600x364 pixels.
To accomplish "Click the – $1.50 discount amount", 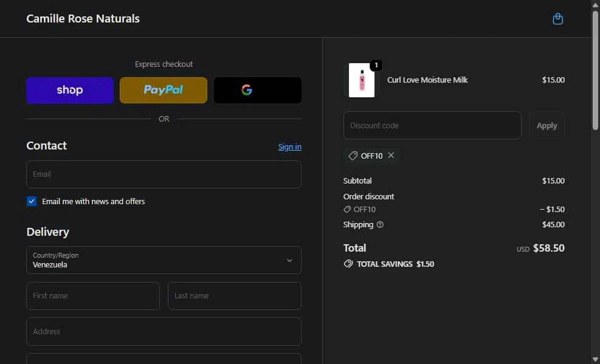I will tap(552, 209).
